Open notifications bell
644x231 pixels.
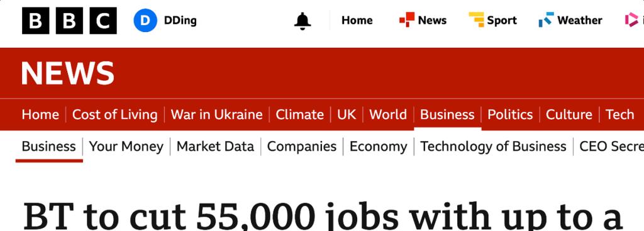click(303, 21)
